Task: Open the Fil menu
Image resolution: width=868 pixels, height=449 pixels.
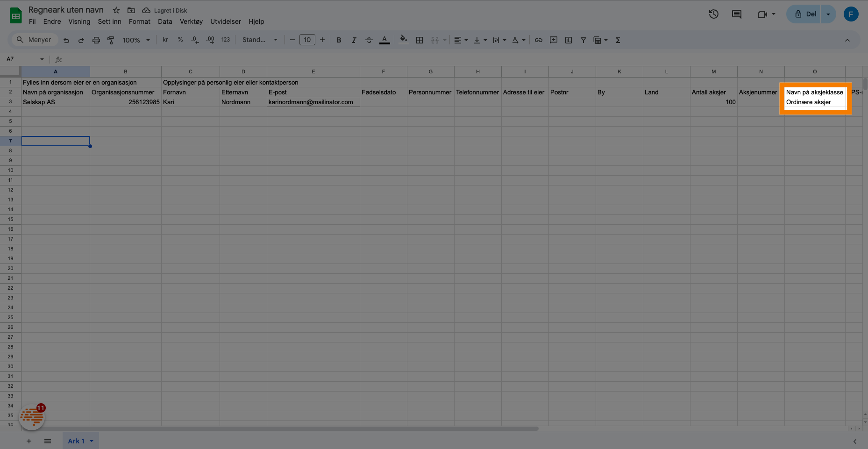Action: point(32,21)
